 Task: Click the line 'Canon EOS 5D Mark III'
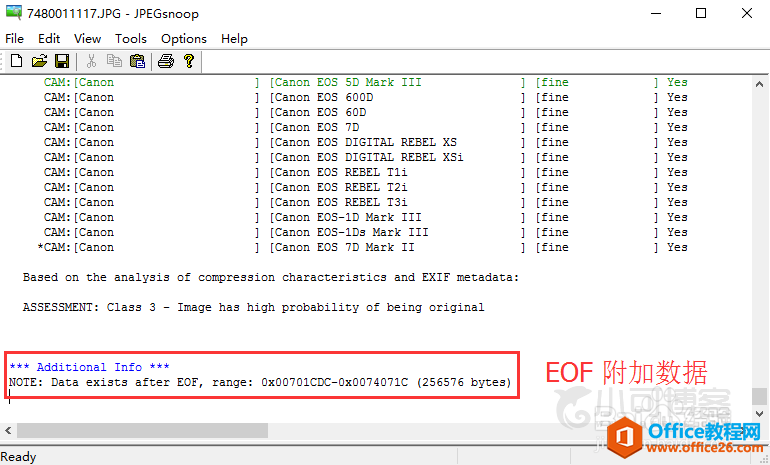[x=365, y=82]
